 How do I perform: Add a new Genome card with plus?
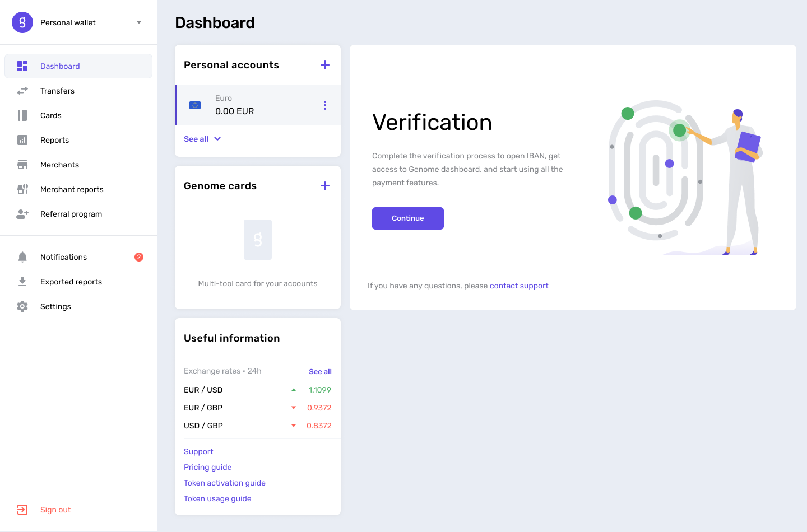(325, 186)
